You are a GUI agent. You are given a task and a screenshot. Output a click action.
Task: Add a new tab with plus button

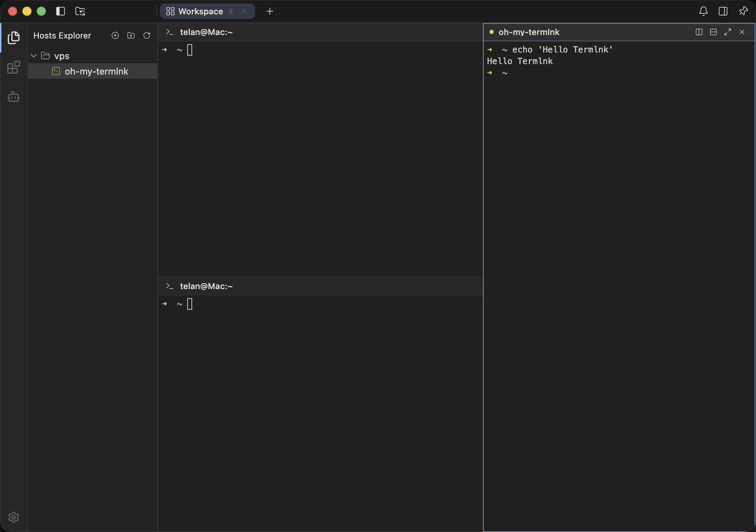269,12
